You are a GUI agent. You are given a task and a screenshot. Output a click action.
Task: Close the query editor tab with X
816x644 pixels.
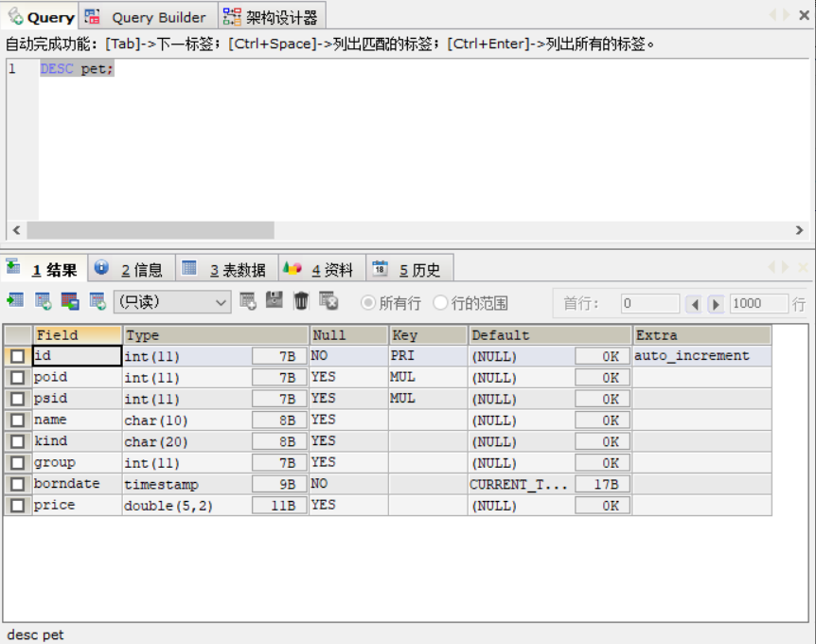coord(804,15)
